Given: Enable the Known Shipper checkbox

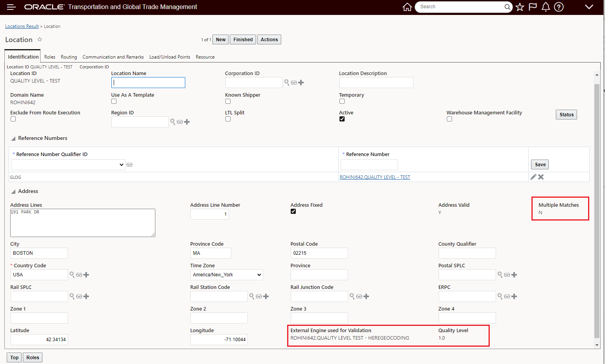Looking at the screenshot, I should (228, 101).
